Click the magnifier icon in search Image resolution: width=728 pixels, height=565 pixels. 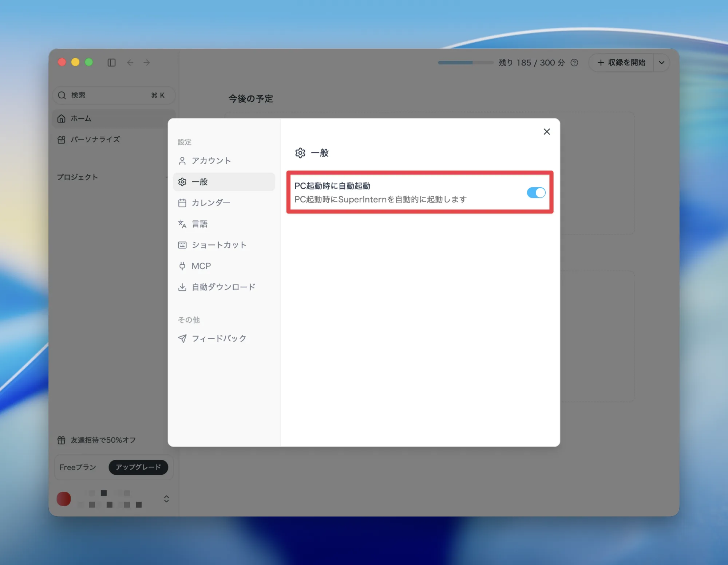click(62, 95)
